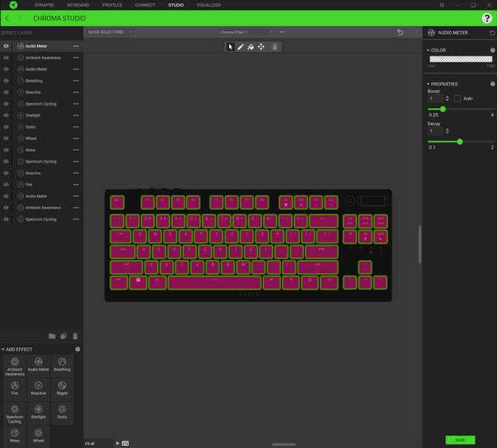Add a Fire effect
The height and width of the screenshot is (448, 497).
pyautogui.click(x=15, y=389)
